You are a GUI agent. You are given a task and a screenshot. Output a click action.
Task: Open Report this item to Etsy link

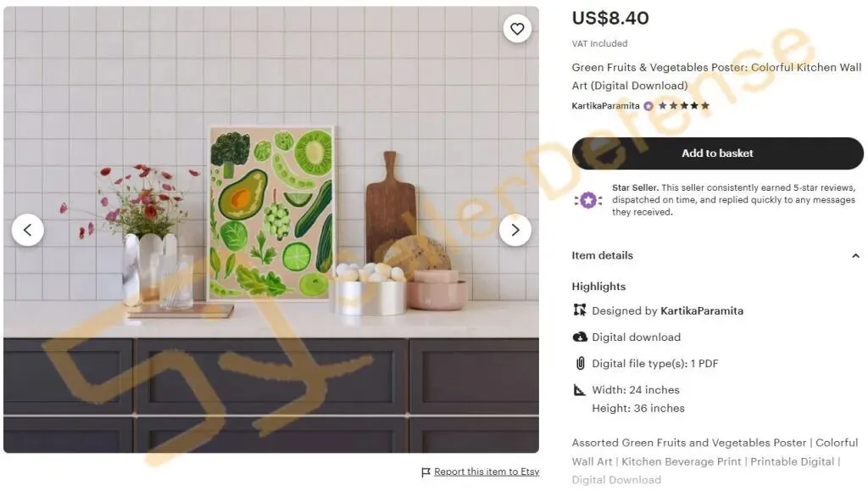[487, 471]
